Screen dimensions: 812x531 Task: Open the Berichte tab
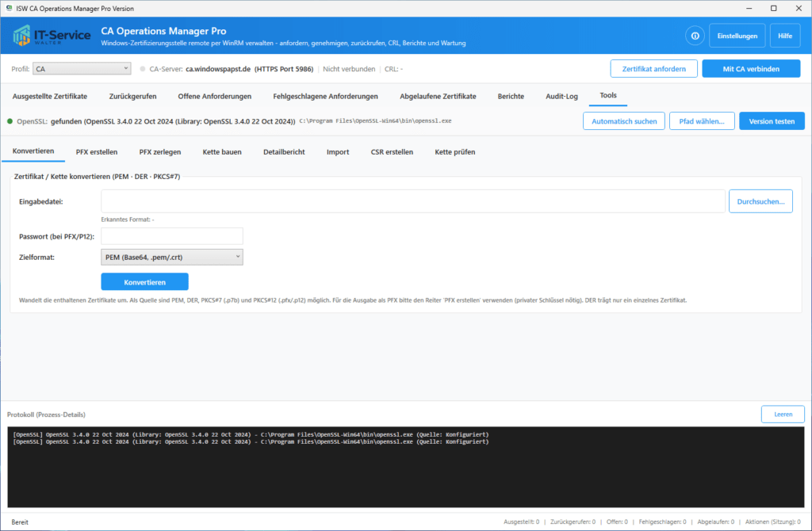[511, 96]
